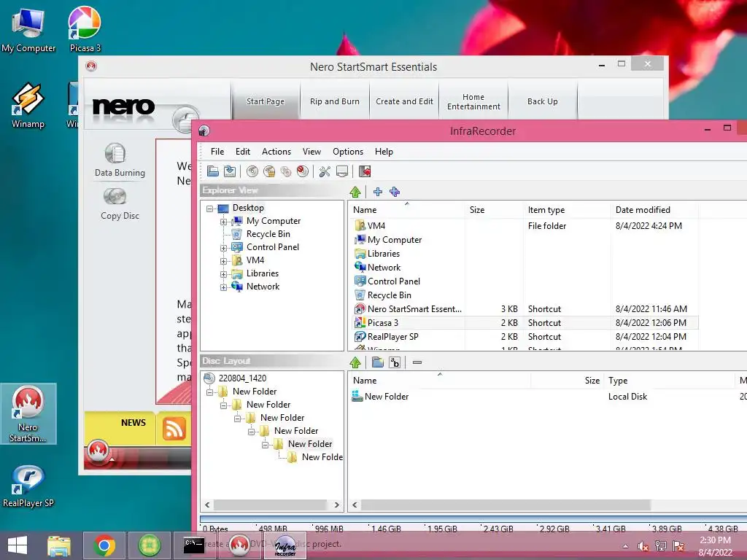Go up a folder in Explorer View
747x560 pixels.
pyautogui.click(x=355, y=192)
